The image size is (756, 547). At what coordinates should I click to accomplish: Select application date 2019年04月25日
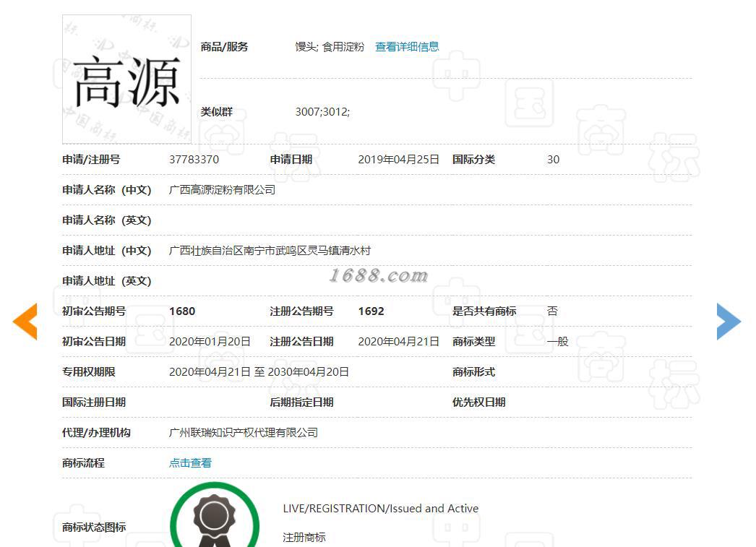[398, 160]
